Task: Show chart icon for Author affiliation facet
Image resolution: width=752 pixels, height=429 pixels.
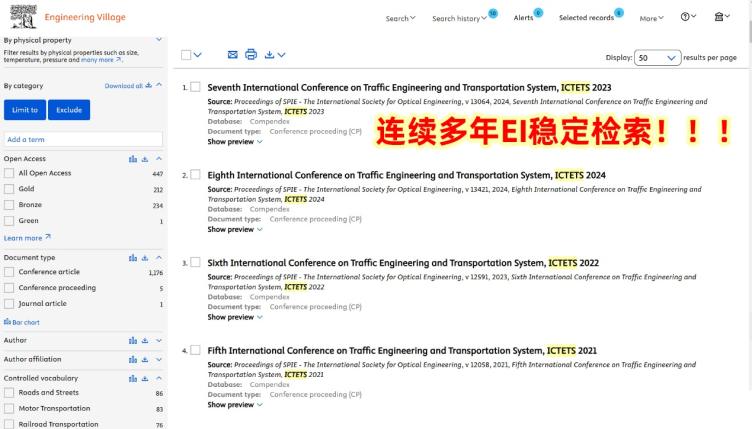Action: (x=133, y=359)
